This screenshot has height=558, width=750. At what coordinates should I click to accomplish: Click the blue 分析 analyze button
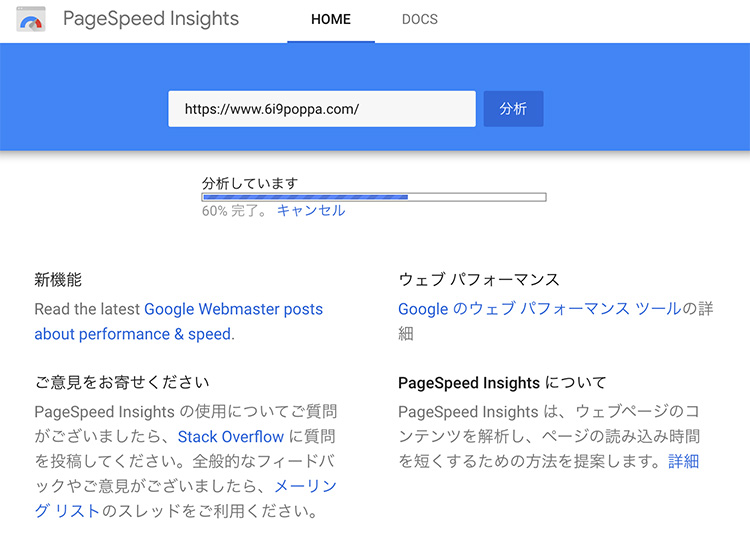(x=513, y=109)
